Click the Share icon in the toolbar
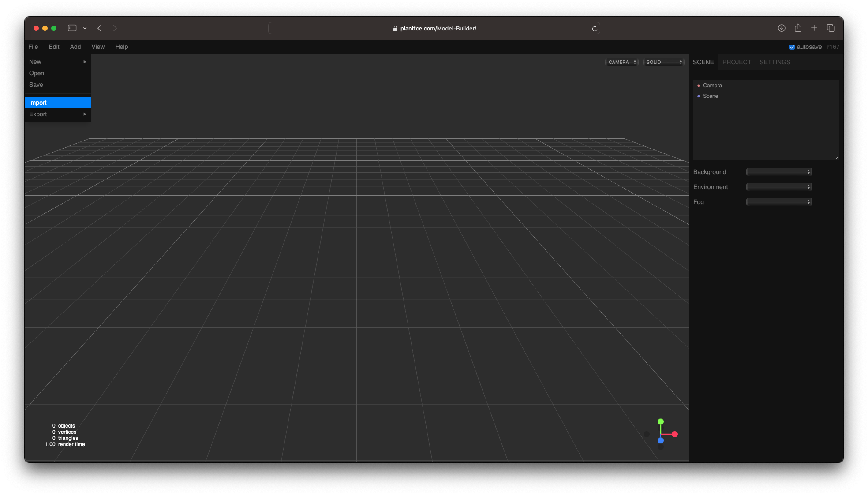Image resolution: width=868 pixels, height=495 pixels. pos(797,28)
